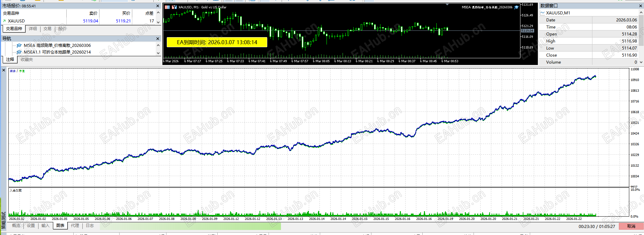Click icon of M5EA 高频刷单_价格离散_20260306 in Navigator
The height and width of the screenshot is (235, 644).
click(x=19, y=45)
